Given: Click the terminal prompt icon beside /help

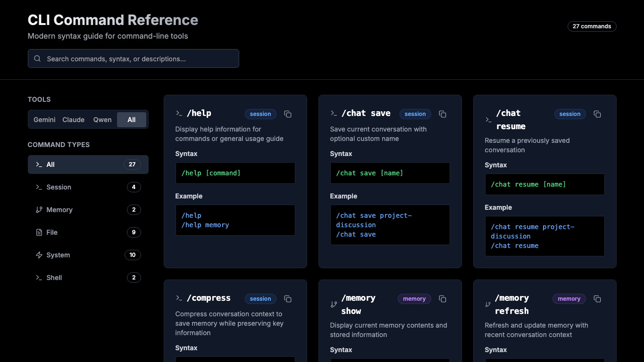Looking at the screenshot, I should coord(179,113).
